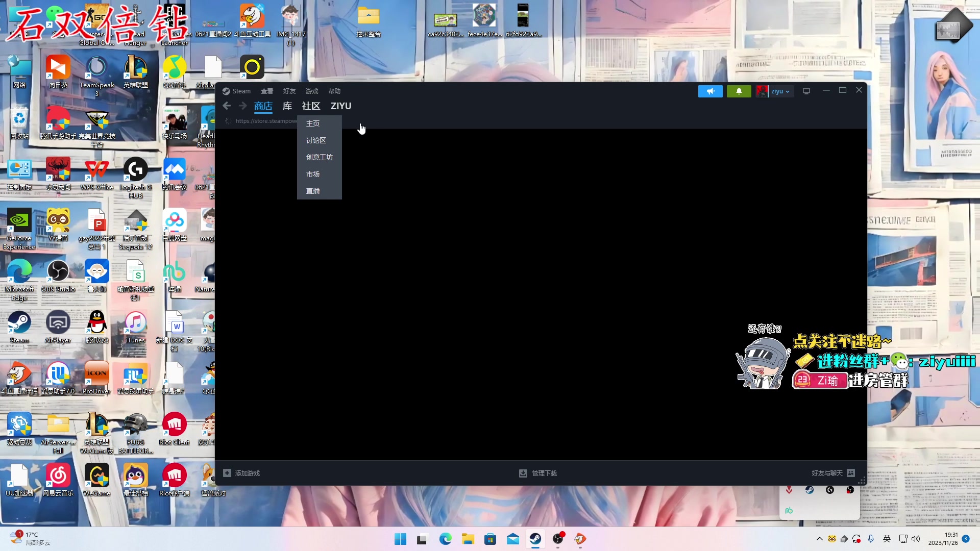The image size is (980, 551).
Task: Open 腾讯会议 desktop icon
Action: (x=175, y=174)
